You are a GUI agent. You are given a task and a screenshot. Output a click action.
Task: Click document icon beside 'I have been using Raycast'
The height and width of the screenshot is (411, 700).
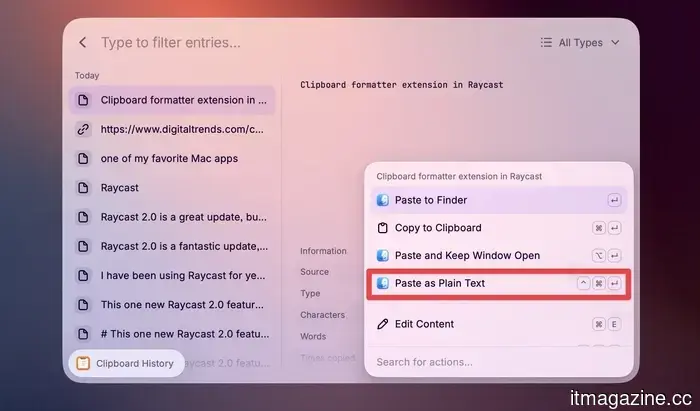tap(83, 276)
